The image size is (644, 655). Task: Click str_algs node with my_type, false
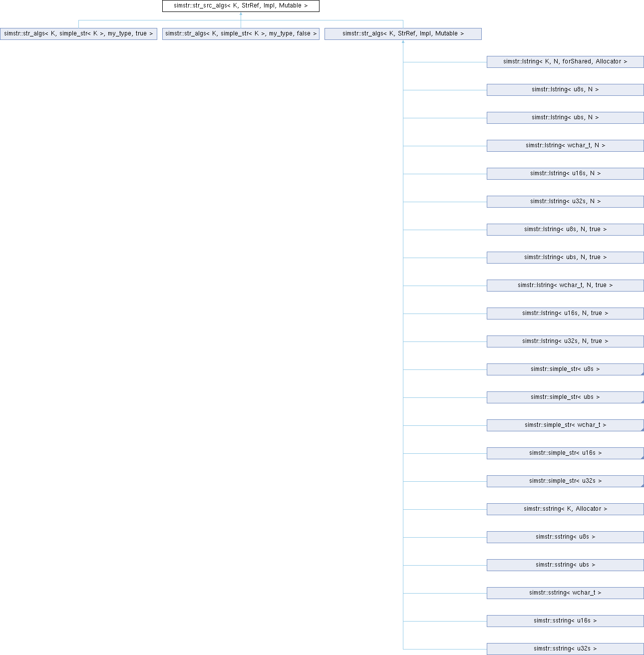(241, 34)
